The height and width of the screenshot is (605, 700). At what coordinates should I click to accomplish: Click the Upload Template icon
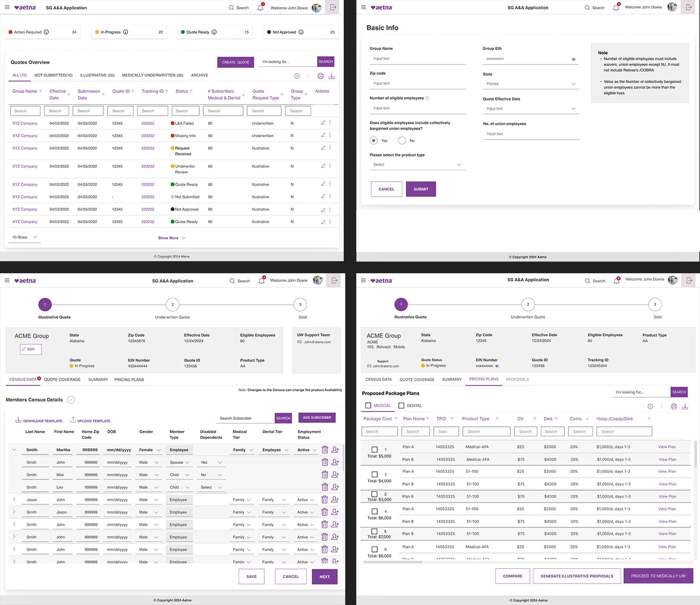tap(73, 420)
